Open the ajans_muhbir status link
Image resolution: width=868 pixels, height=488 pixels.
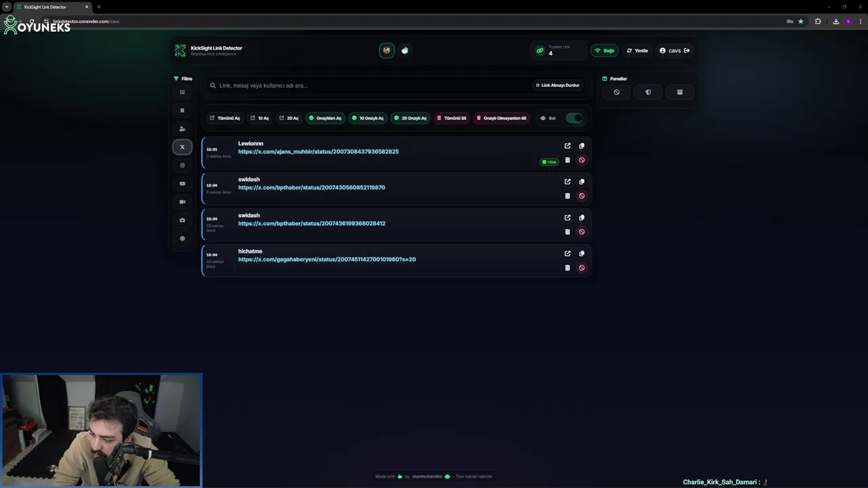pos(318,152)
